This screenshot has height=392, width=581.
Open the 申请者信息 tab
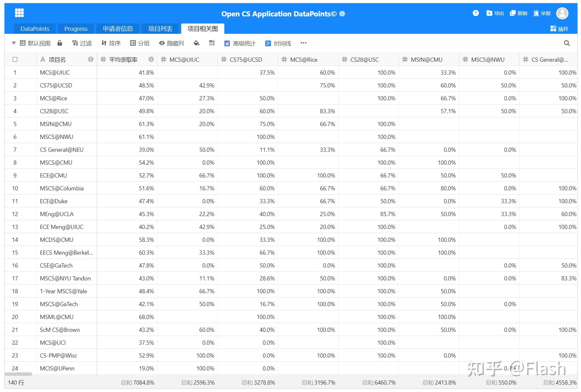click(x=117, y=29)
